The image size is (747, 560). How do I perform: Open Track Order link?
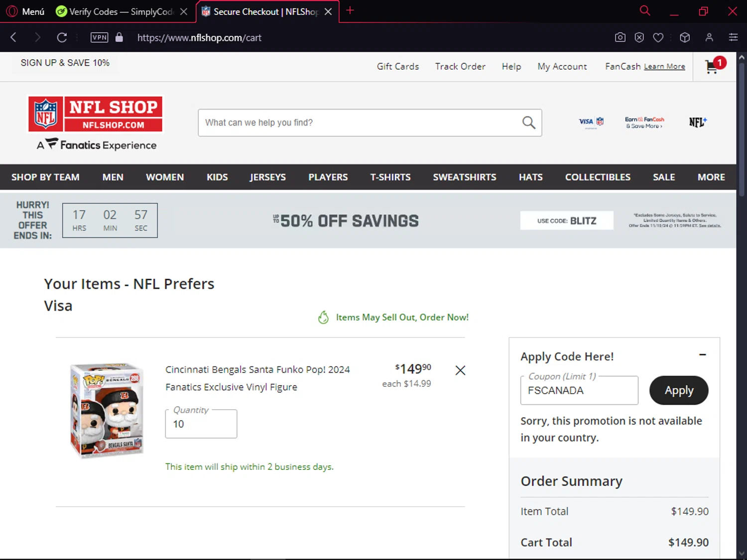point(460,66)
